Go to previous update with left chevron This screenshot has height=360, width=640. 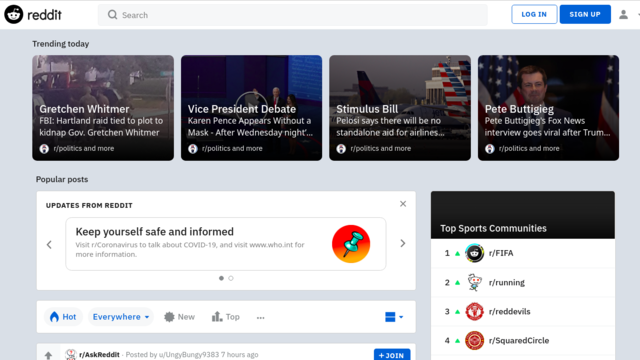(x=49, y=244)
